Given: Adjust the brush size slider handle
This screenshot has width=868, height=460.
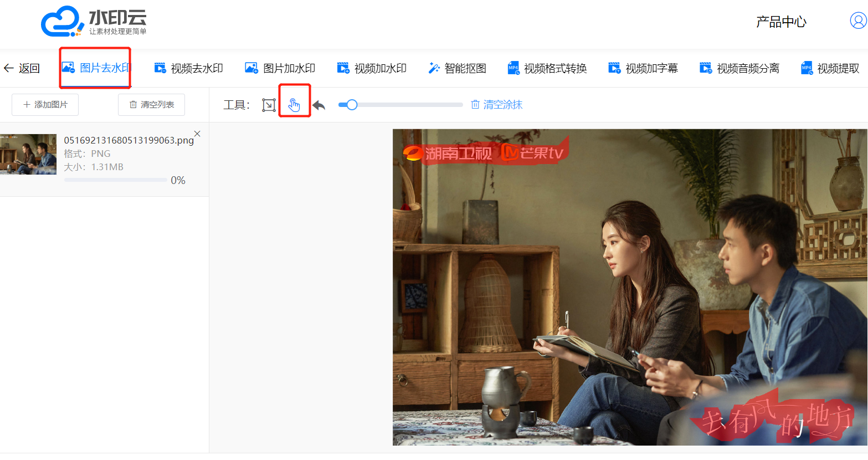Looking at the screenshot, I should (x=352, y=105).
